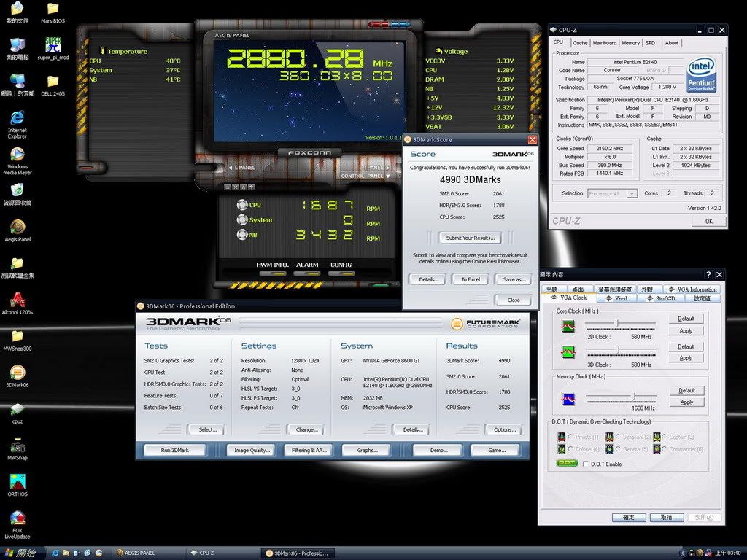Toggle the ALARM switch in Aegis Panel

[307, 274]
